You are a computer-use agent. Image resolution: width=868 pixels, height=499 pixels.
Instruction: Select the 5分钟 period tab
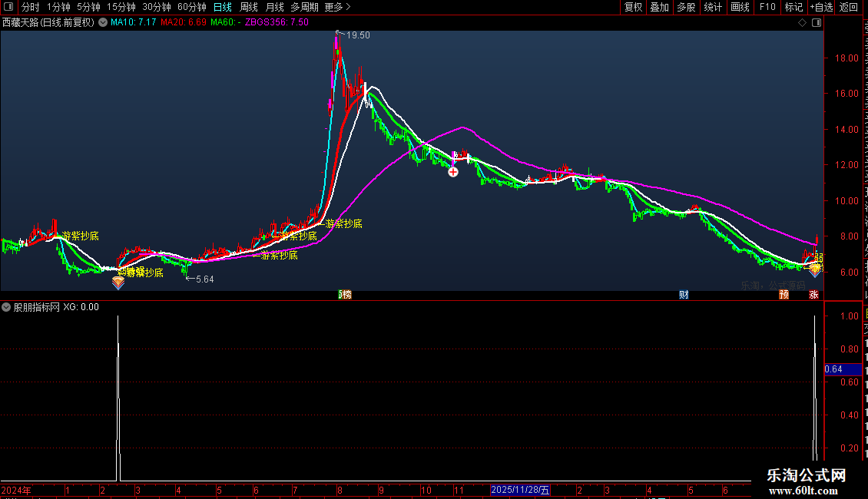point(88,7)
